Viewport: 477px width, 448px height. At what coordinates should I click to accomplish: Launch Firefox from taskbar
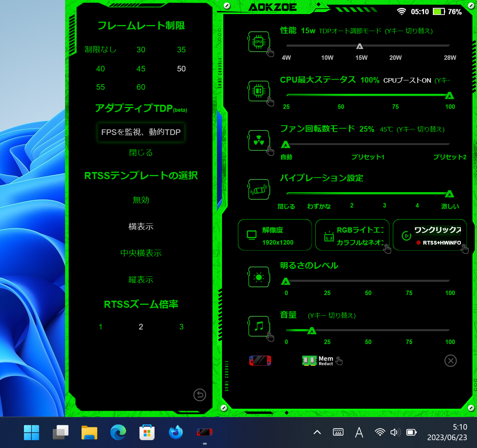point(176,432)
